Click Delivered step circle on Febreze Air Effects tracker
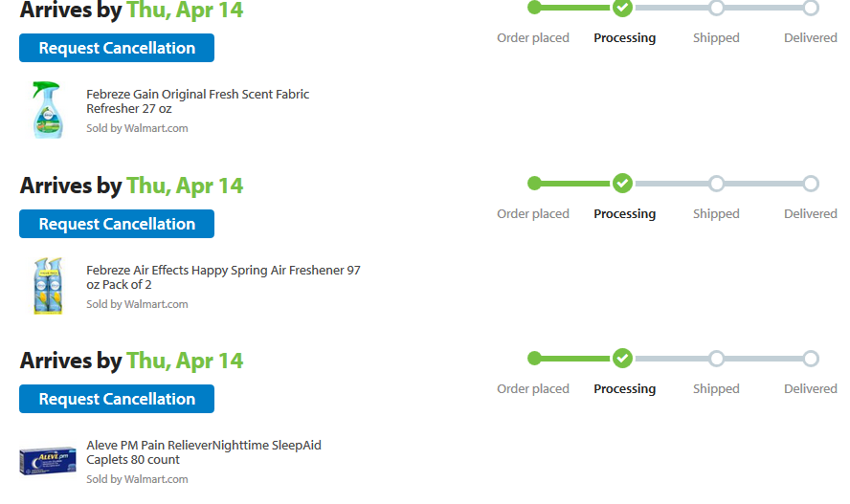 (811, 183)
